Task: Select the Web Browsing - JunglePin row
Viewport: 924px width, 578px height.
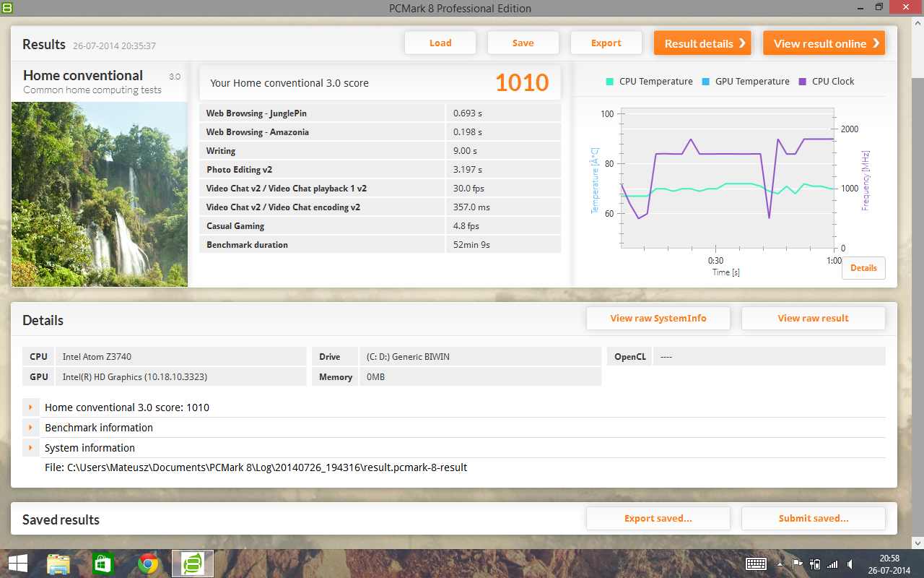Action: pyautogui.click(x=380, y=113)
